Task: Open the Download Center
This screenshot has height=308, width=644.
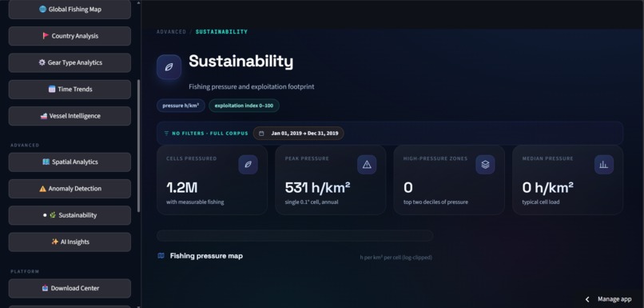Action: (70, 288)
